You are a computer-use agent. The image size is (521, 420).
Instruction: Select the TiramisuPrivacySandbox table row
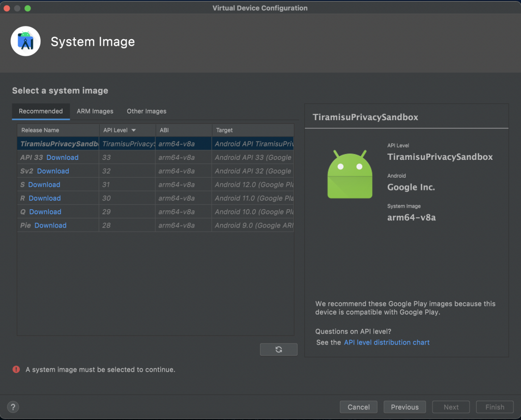tap(155, 144)
